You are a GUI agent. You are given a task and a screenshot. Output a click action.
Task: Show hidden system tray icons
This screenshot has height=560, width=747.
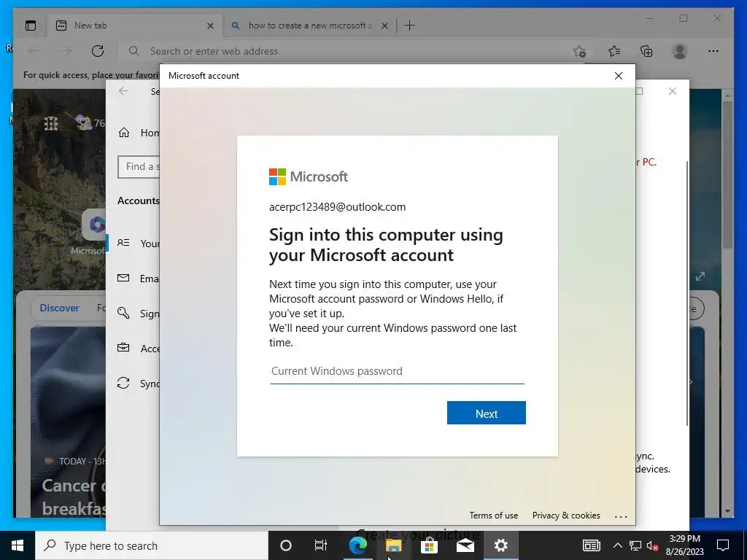pyautogui.click(x=617, y=545)
